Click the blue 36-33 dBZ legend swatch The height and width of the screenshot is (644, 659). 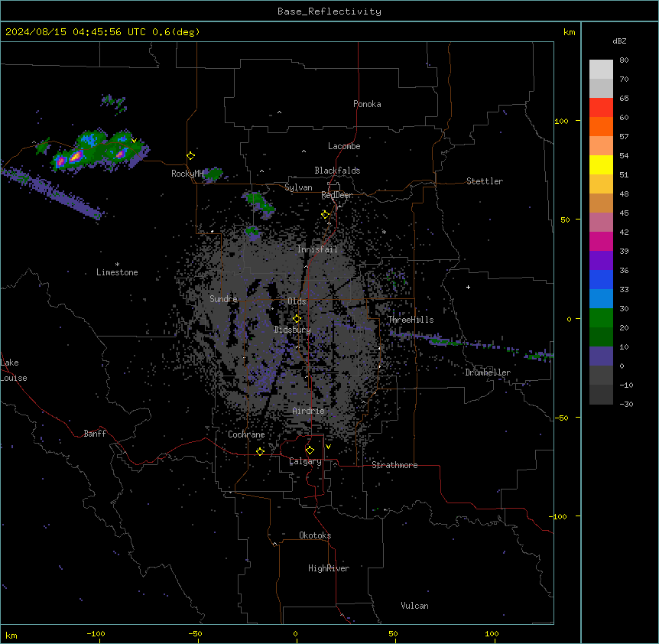tap(601, 279)
